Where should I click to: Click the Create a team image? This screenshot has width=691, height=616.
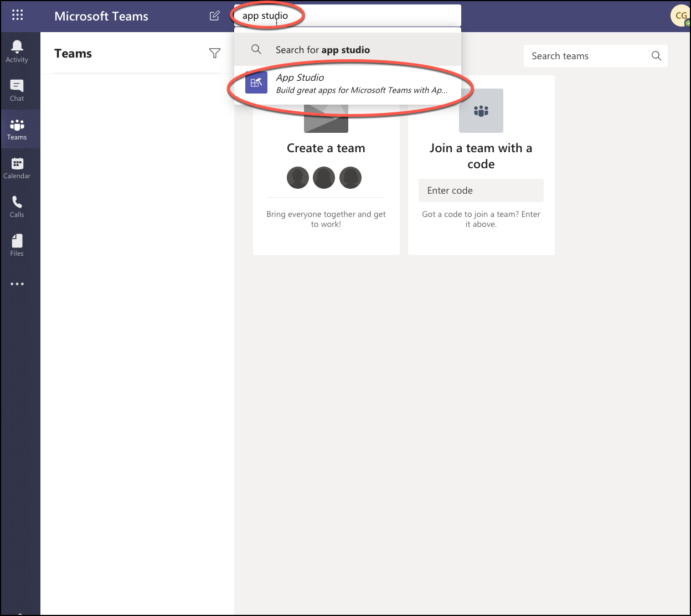coord(326,118)
